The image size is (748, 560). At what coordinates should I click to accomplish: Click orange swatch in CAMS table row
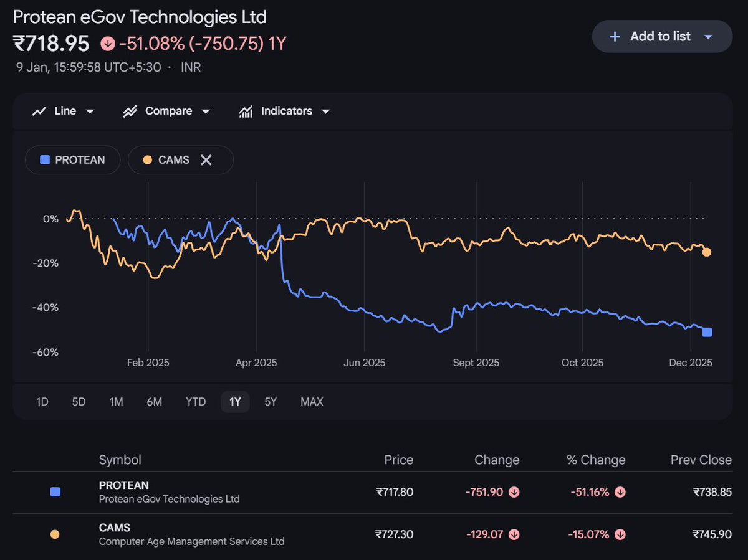pos(55,534)
